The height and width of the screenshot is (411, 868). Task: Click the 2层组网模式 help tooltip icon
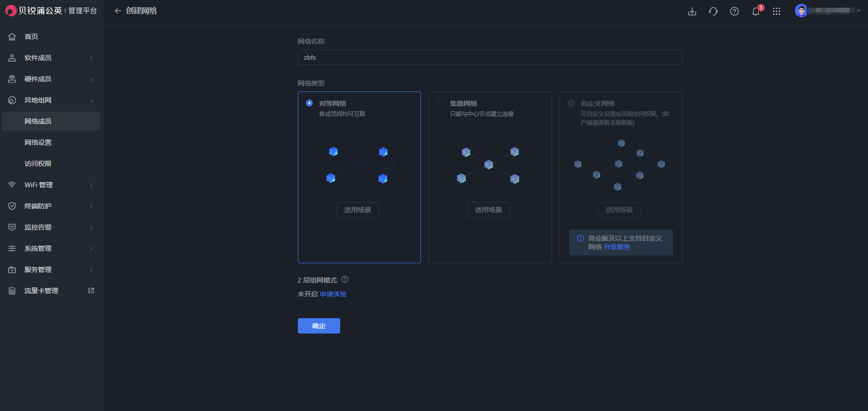click(345, 280)
